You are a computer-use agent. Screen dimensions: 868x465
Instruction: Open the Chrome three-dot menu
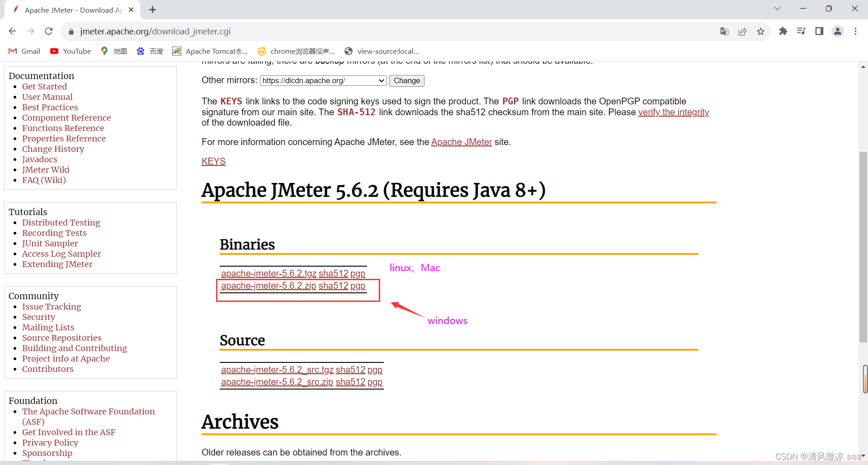[855, 31]
